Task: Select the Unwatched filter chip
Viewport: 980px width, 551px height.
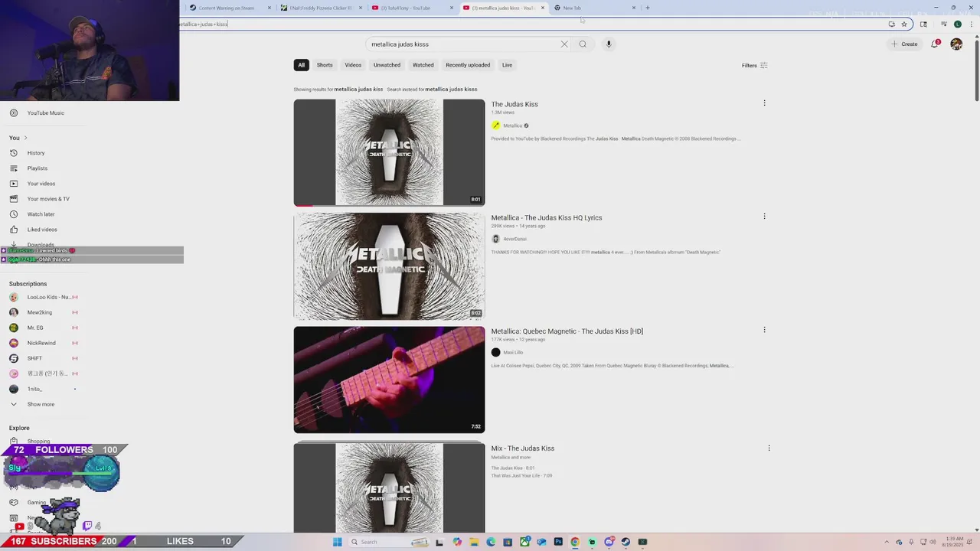Action: tap(387, 65)
